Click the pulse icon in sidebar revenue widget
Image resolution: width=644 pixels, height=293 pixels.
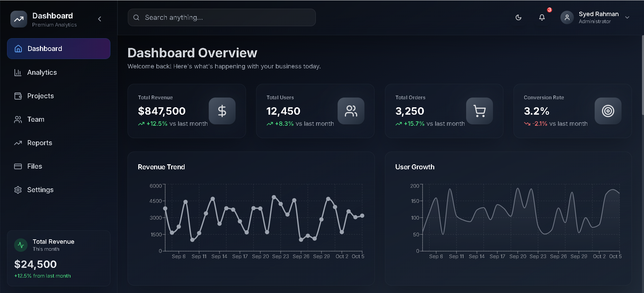coord(21,245)
